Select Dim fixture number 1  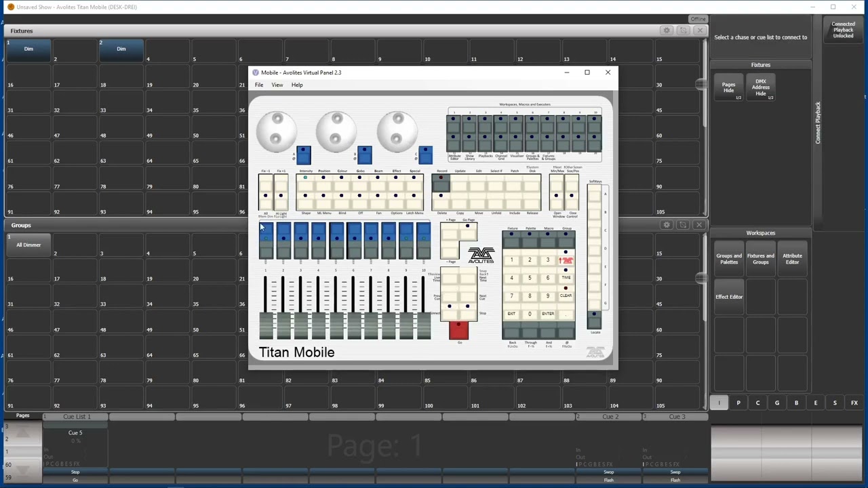coord(28,49)
